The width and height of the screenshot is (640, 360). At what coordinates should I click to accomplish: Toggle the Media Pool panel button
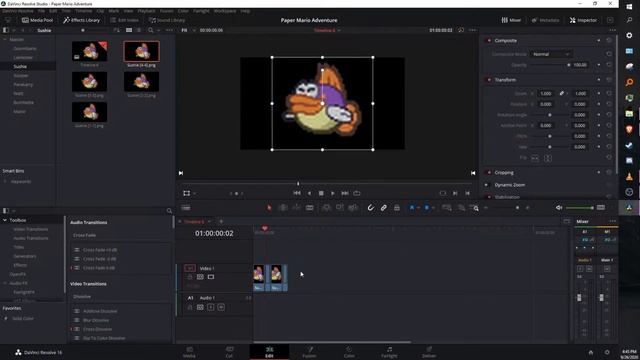tap(37, 20)
